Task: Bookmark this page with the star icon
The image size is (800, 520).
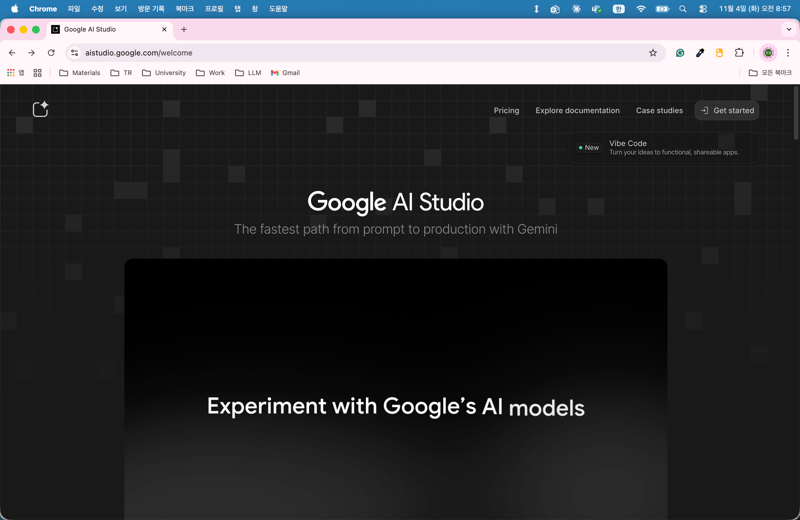Action: point(653,53)
